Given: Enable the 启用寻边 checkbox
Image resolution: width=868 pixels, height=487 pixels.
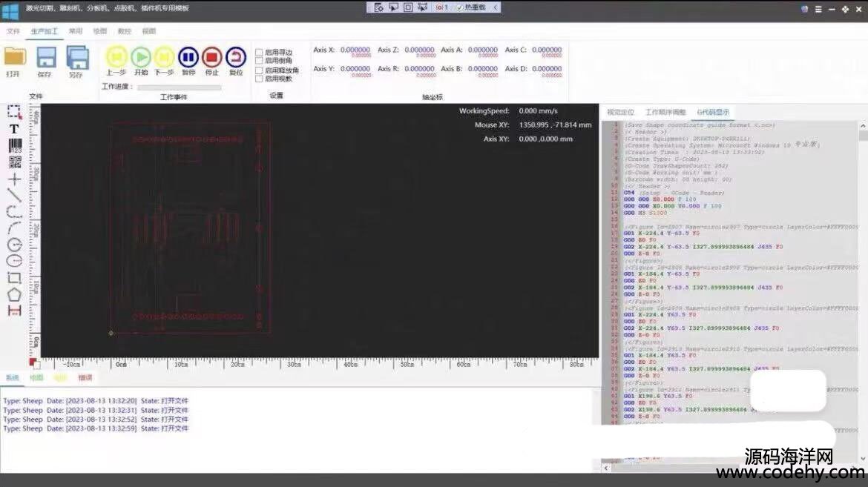Looking at the screenshot, I should coord(258,52).
